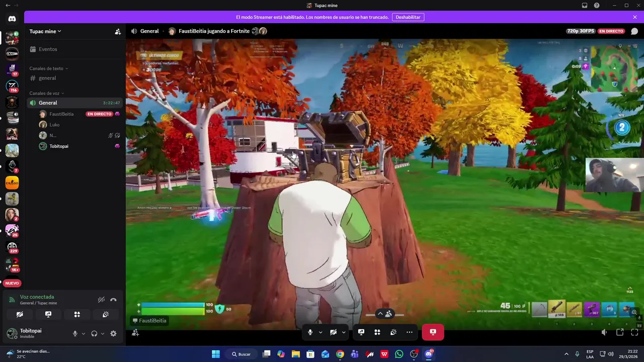The image size is (644, 362).
Task: Collapse Canales de texto category
Action: 48,68
